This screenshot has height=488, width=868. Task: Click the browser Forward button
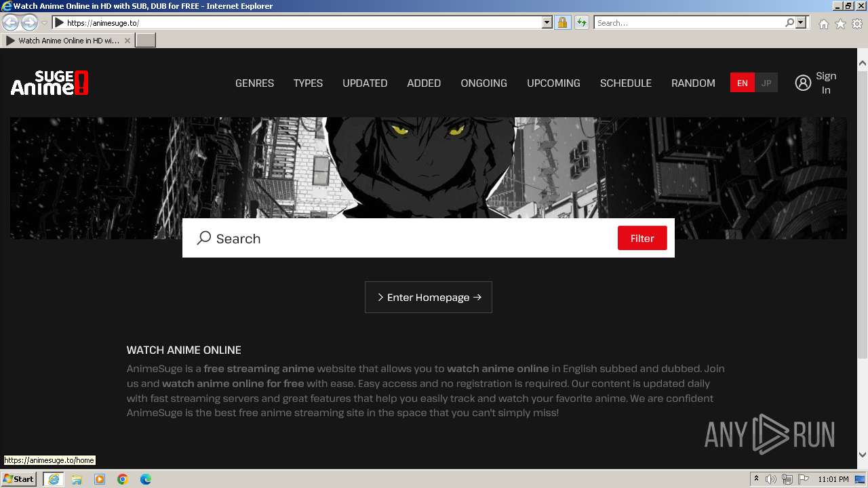click(x=29, y=22)
